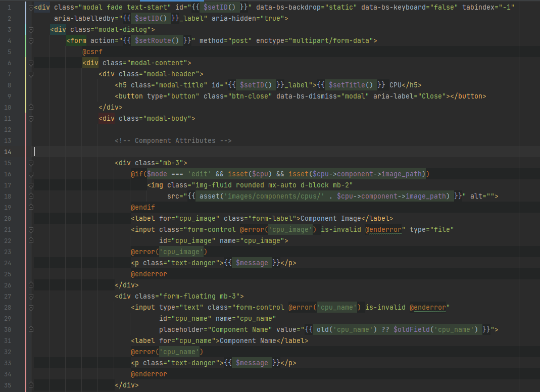Click the @csrf directive
This screenshot has height=392, width=540.
(x=92, y=52)
